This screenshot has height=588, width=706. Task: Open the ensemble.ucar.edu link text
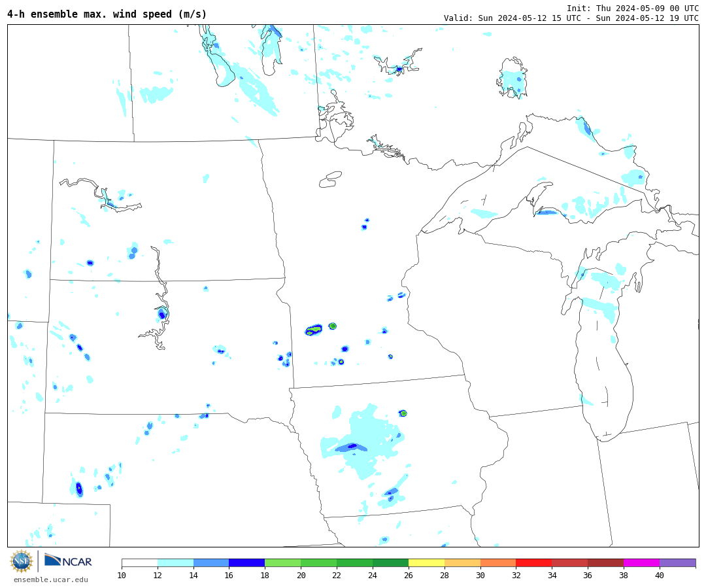pyautogui.click(x=51, y=580)
